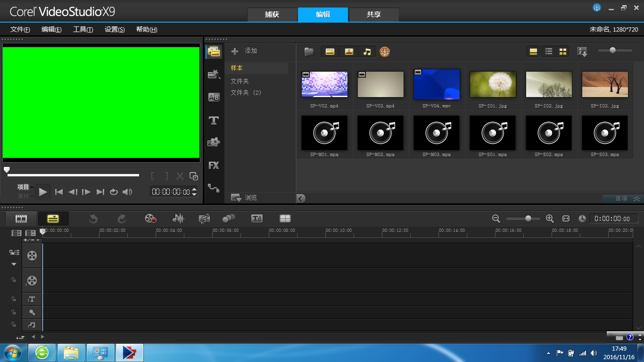Click the thumbnail size slider handle
644x362 pixels.
pos(612,50)
